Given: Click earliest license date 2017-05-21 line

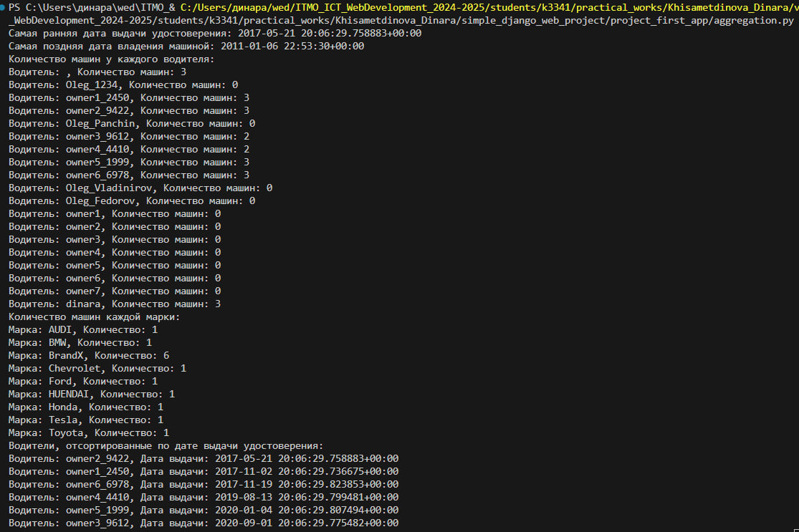Looking at the screenshot, I should click(x=215, y=33).
